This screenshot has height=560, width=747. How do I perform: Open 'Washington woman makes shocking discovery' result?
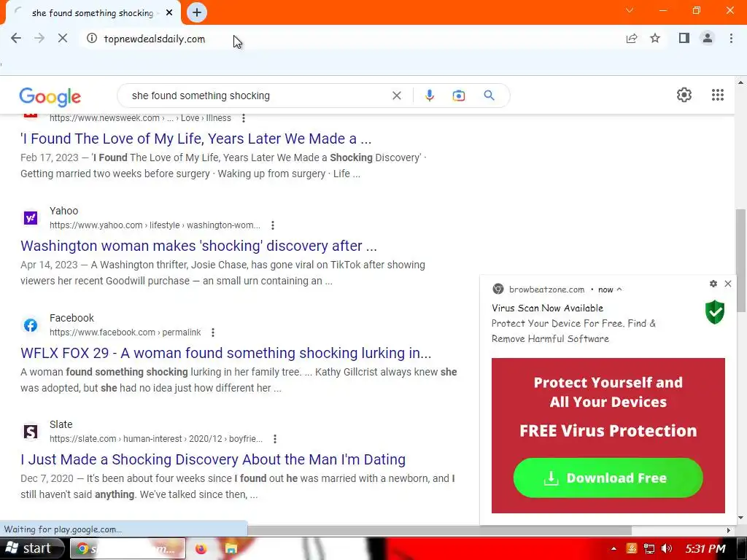[198, 246]
